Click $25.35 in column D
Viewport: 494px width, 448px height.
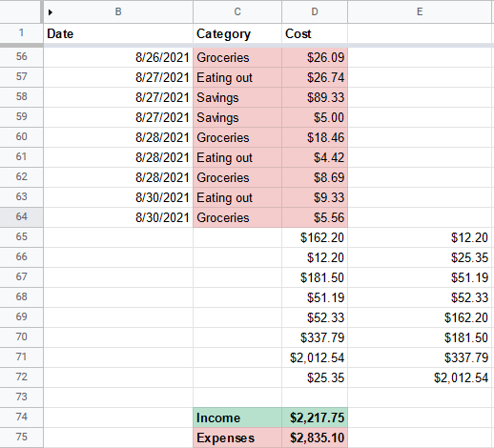coord(315,377)
